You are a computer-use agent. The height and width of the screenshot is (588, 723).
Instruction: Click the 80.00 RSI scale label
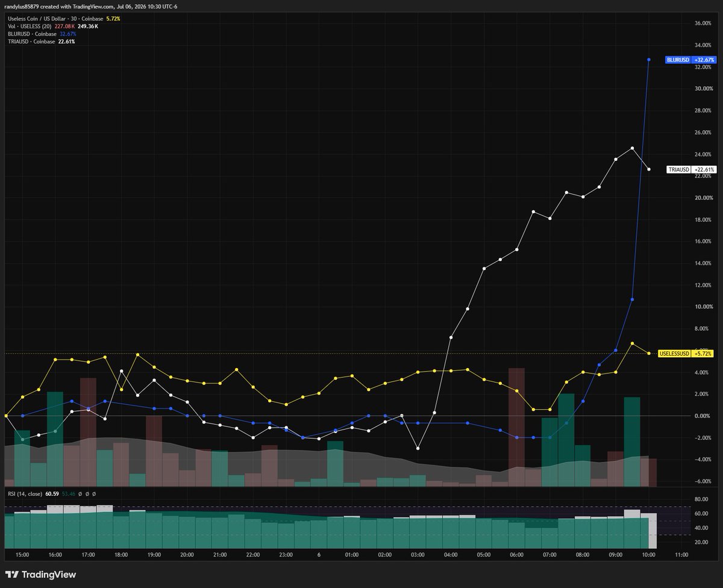tap(701, 499)
